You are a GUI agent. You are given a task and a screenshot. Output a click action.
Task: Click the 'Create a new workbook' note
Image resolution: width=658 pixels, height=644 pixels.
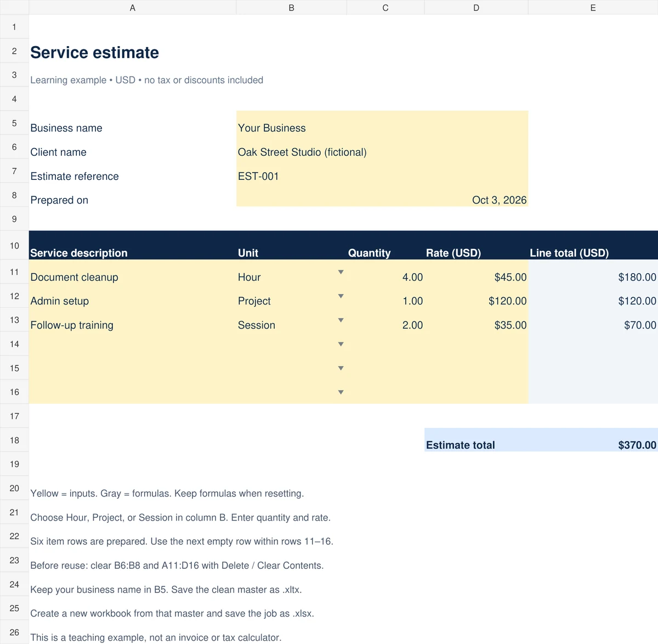click(x=172, y=613)
